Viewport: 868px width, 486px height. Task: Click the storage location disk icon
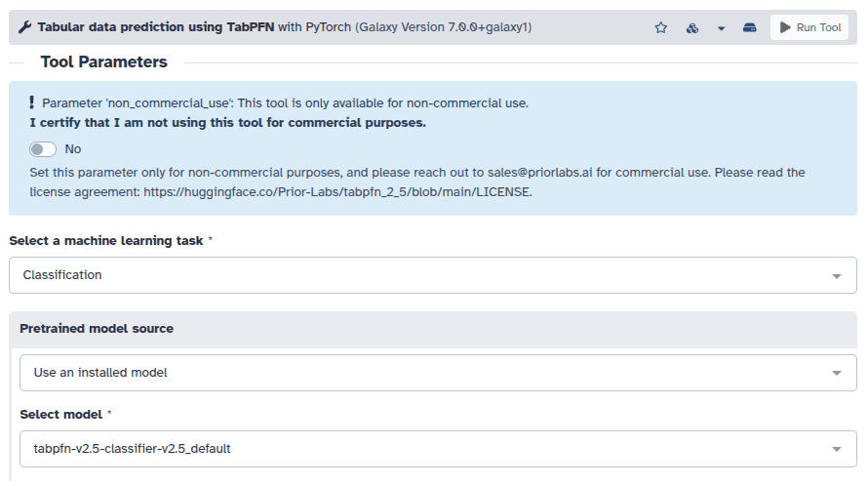[750, 27]
